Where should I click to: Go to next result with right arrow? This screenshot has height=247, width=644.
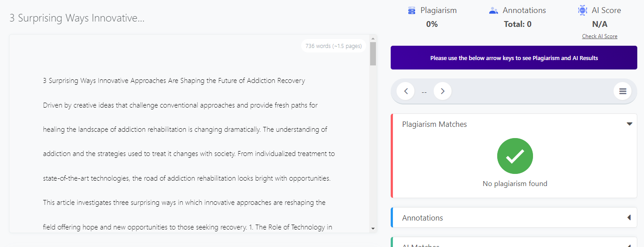pos(443,91)
